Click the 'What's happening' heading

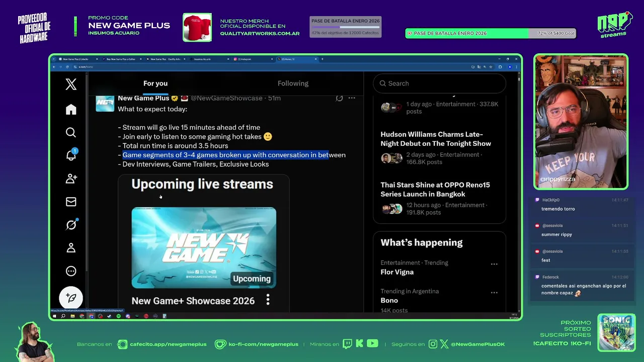(x=422, y=242)
